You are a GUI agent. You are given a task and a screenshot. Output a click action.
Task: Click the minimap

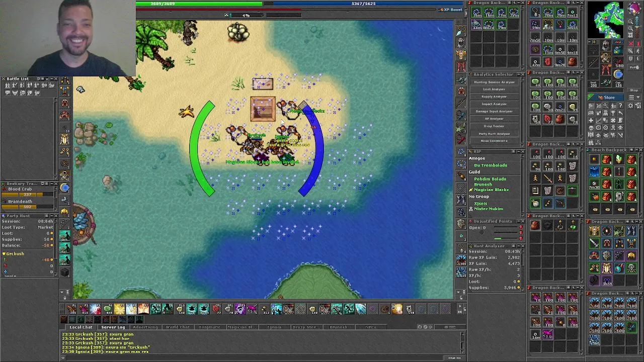pyautogui.click(x=606, y=20)
